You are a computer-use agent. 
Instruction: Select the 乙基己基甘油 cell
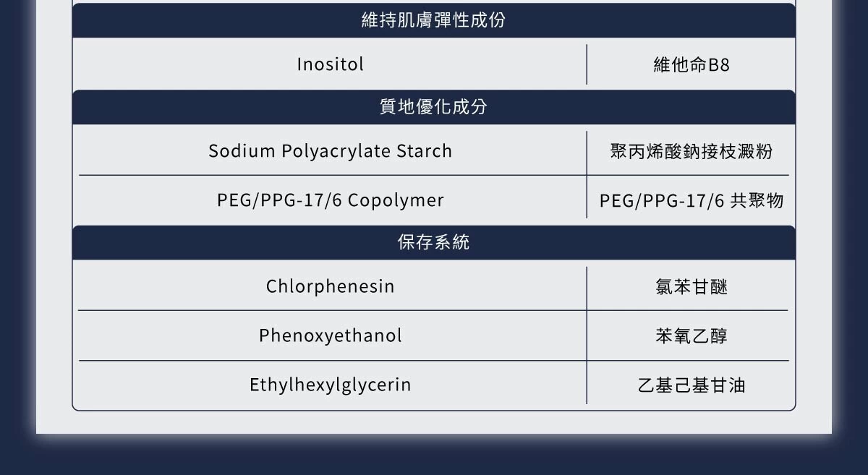click(692, 385)
